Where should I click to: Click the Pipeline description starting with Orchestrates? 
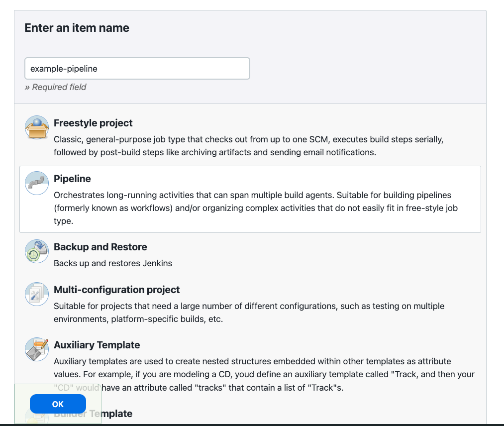(256, 208)
